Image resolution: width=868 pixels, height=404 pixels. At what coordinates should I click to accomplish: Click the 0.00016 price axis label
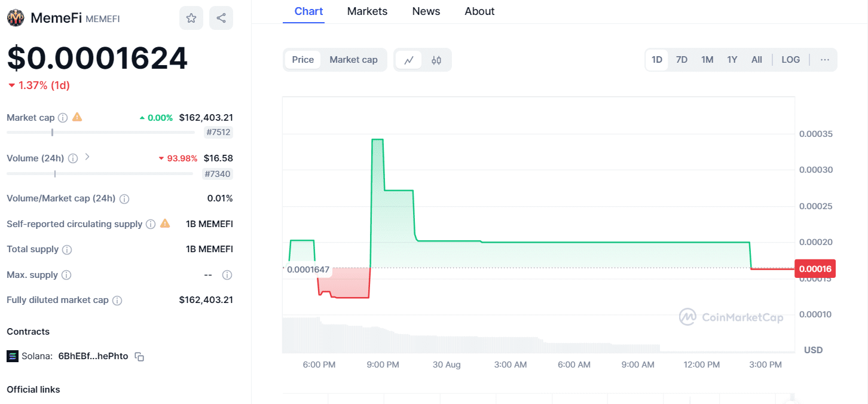coord(815,269)
